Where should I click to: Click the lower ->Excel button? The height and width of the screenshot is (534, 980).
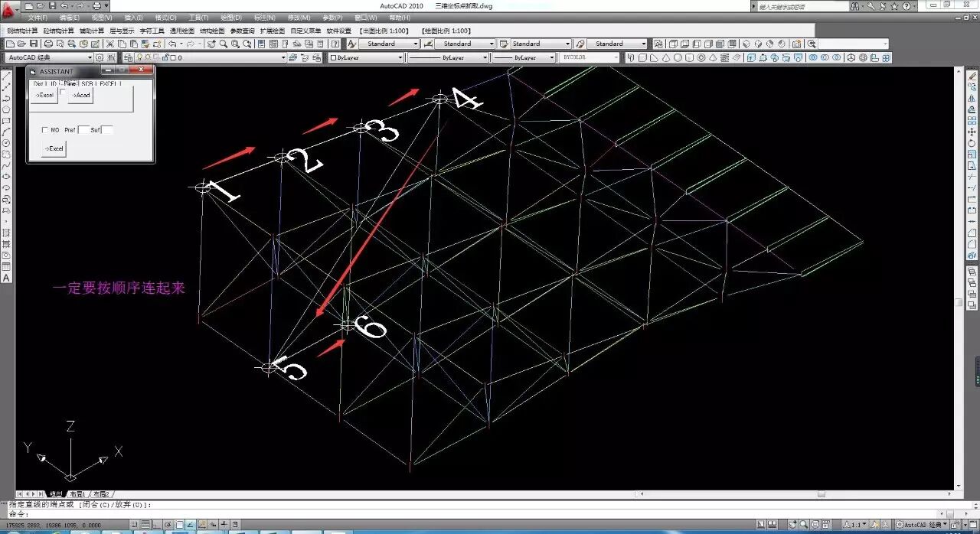54,148
